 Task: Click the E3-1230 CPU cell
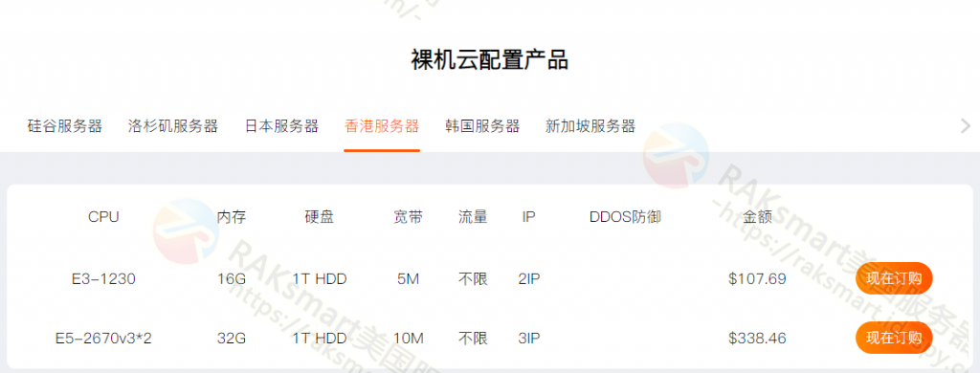pyautogui.click(x=103, y=278)
